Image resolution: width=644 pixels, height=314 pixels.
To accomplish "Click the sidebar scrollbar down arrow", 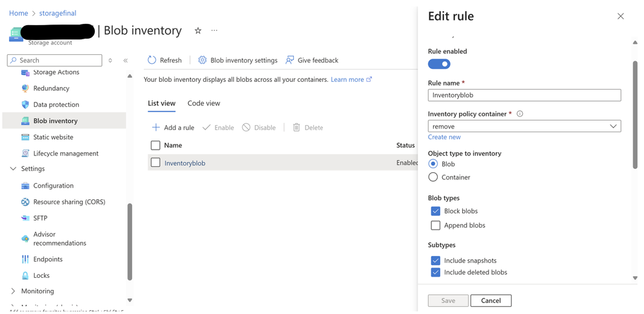I will pos(130,300).
